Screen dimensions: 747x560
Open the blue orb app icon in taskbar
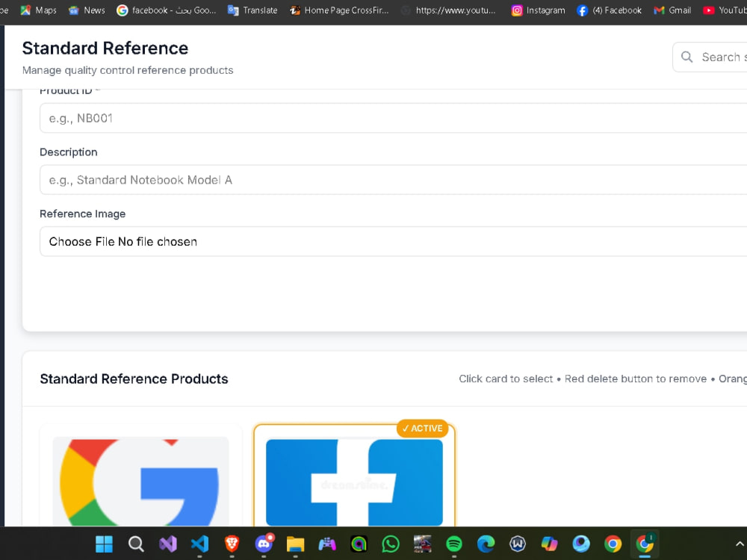(x=581, y=544)
